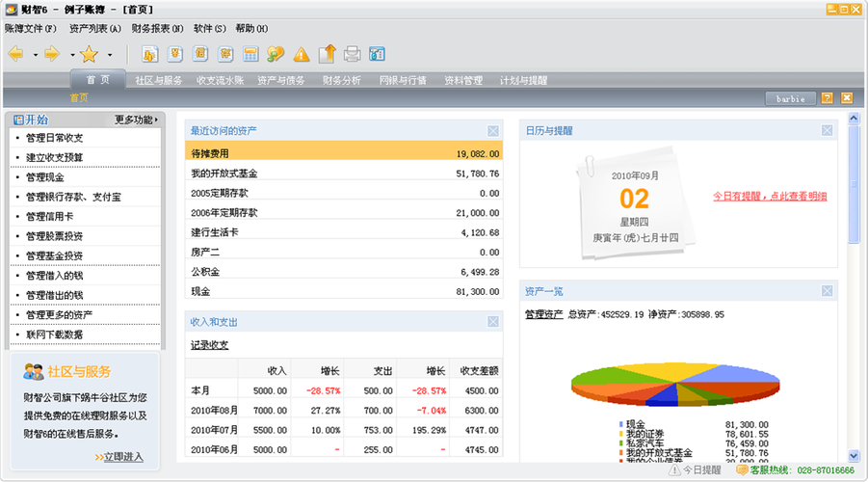Click the 今日有提醒，点此查看明细 link

(770, 196)
